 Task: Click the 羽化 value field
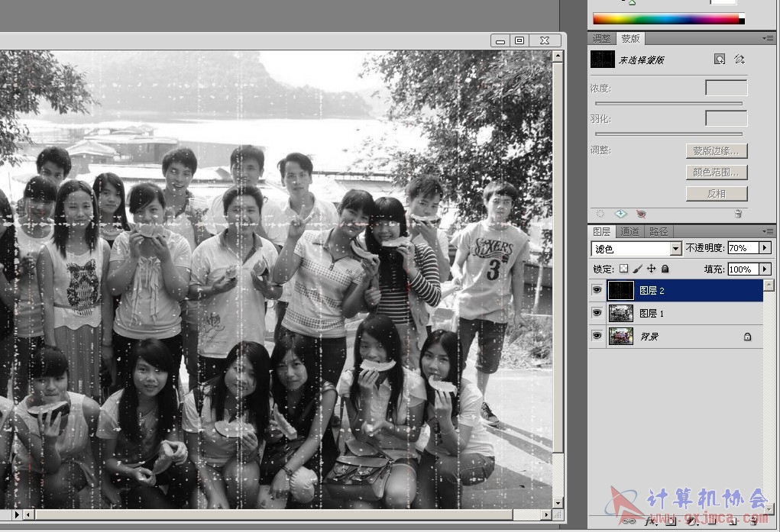tap(727, 118)
